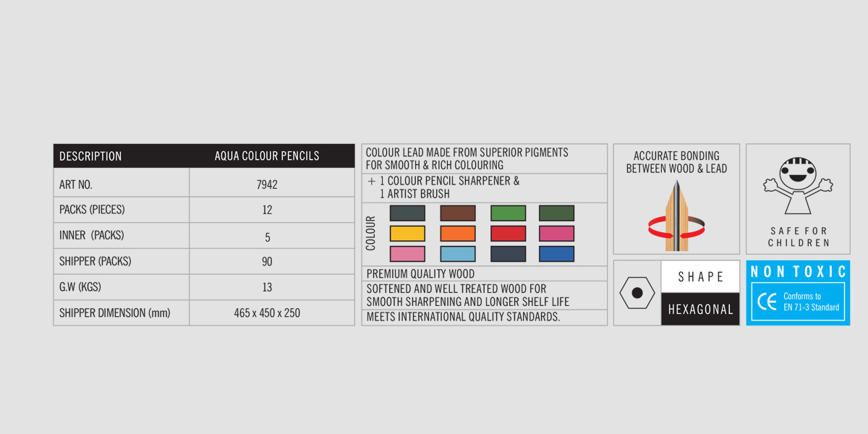This screenshot has height=434, width=868.
Task: Choose the brown colour swatch
Action: point(458,213)
